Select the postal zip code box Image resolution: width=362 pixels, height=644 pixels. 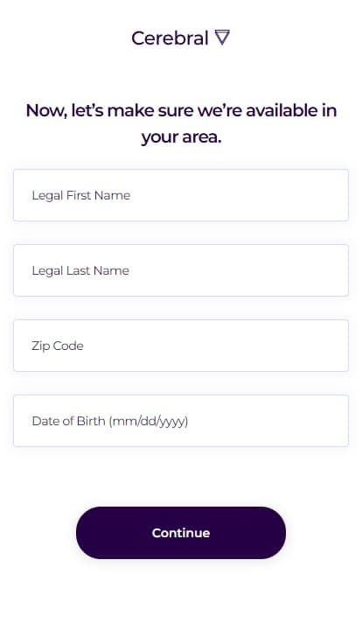[x=181, y=346]
